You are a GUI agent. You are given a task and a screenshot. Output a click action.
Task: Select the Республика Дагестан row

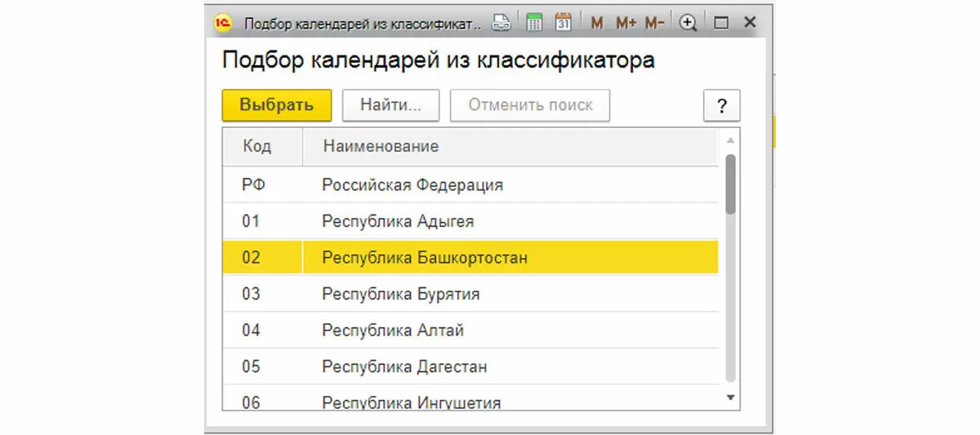click(404, 366)
